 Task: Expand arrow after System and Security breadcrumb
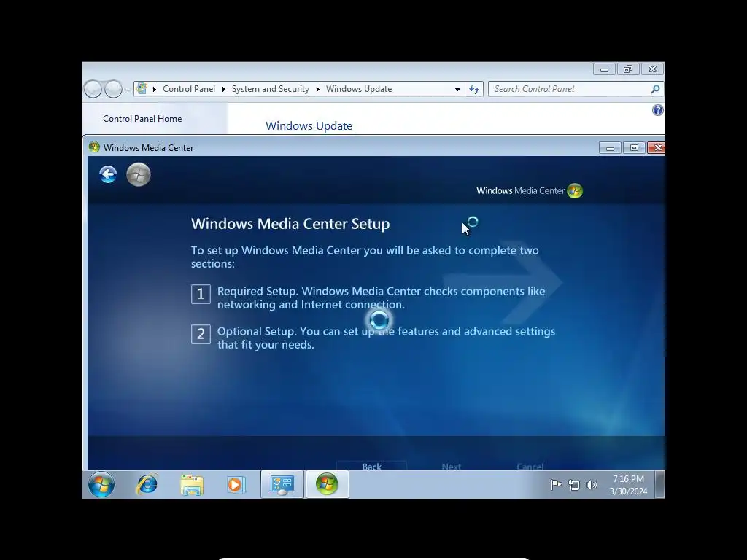point(318,89)
